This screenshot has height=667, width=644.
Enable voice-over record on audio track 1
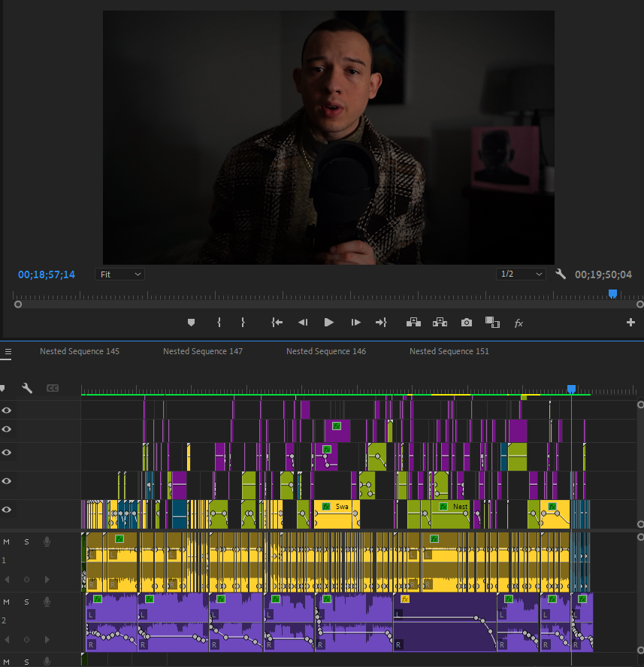coord(47,542)
